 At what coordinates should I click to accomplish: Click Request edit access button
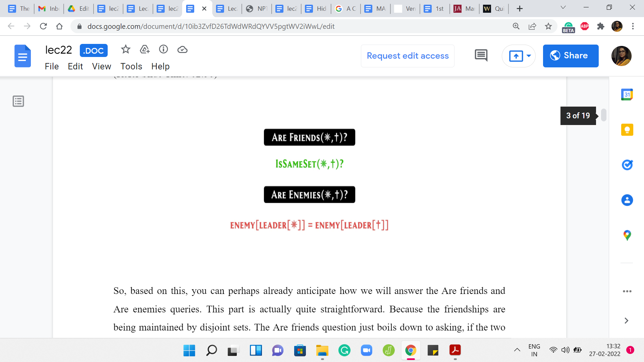[408, 56]
